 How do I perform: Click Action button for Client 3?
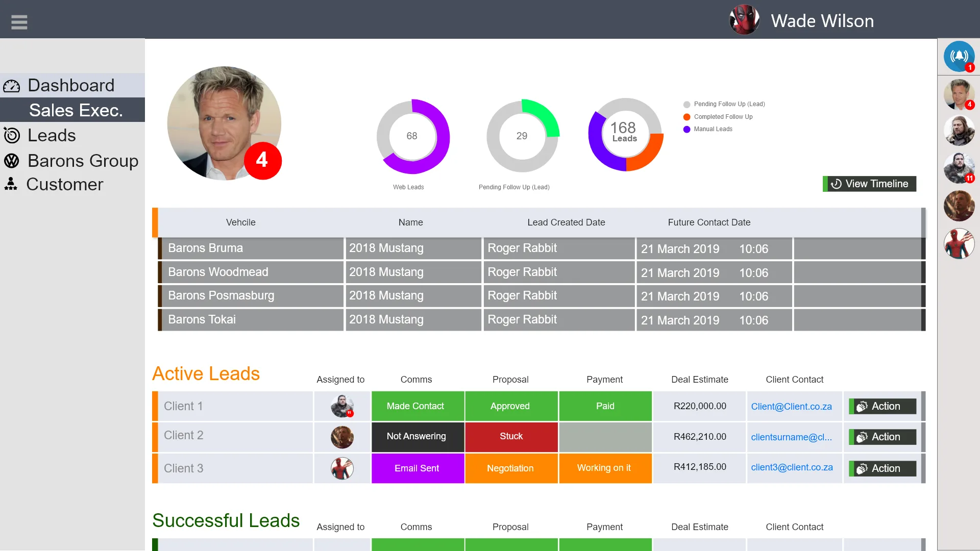point(882,468)
